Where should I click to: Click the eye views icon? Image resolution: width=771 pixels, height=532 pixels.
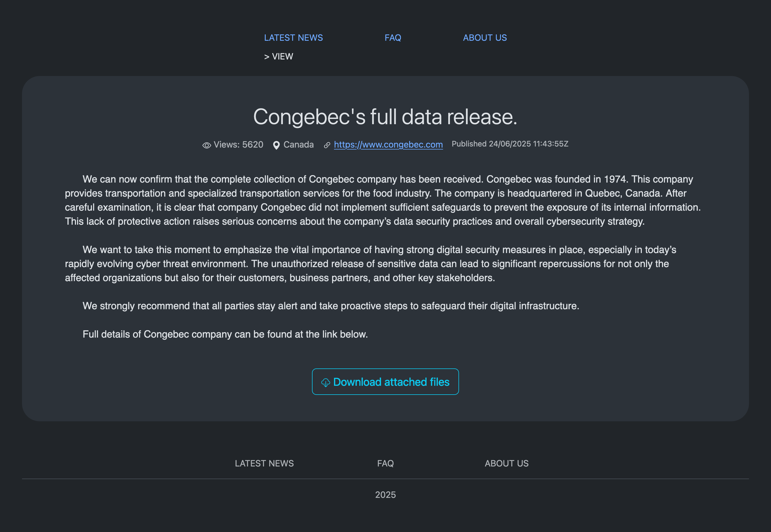[x=207, y=145]
